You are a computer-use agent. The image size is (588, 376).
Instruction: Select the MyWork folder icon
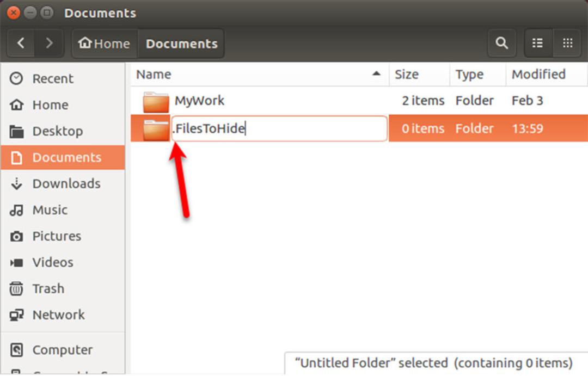click(x=156, y=102)
